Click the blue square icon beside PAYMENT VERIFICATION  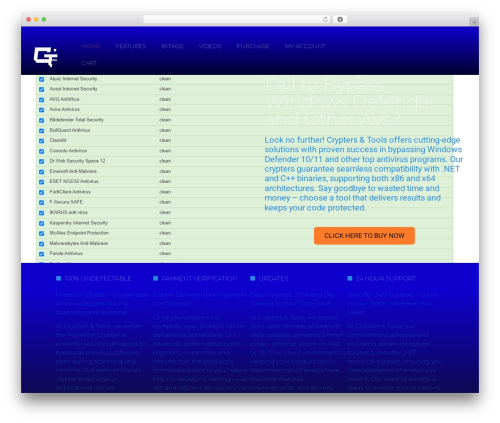coord(155,278)
